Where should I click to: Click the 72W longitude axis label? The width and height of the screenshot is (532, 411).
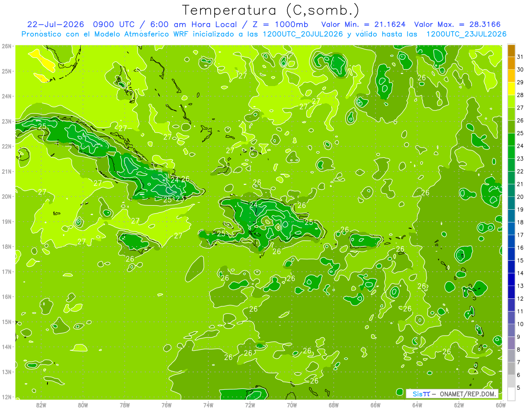click(x=250, y=404)
